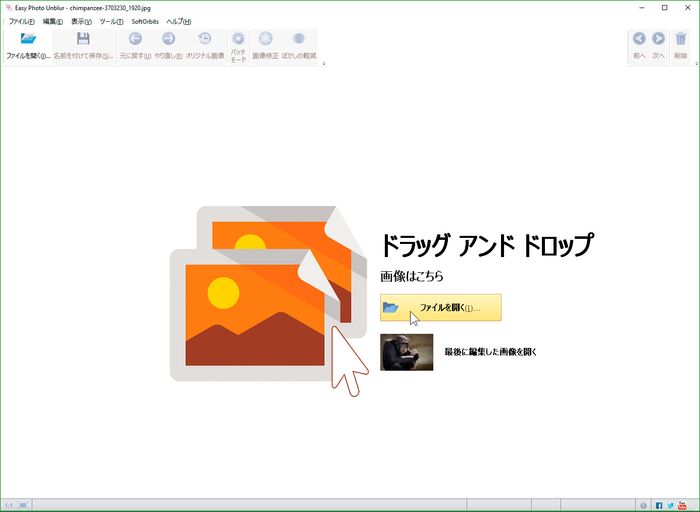Click the yellow ファイルを開く button
This screenshot has width=700, height=512.
[x=440, y=308]
